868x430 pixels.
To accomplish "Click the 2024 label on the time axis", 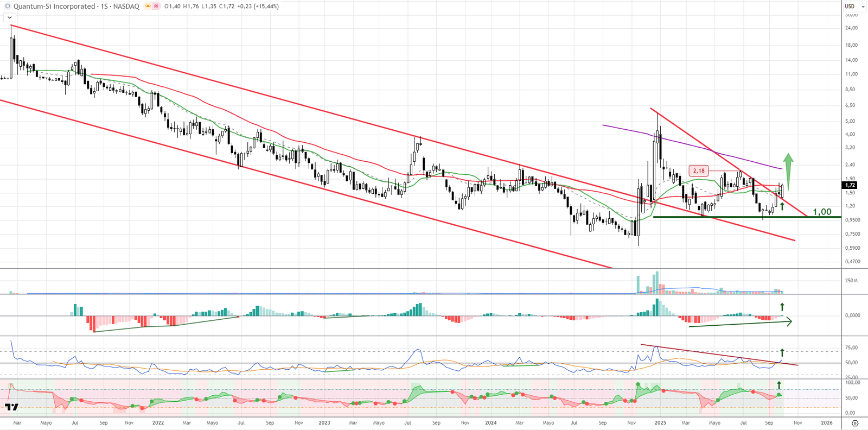I will pyautogui.click(x=490, y=422).
